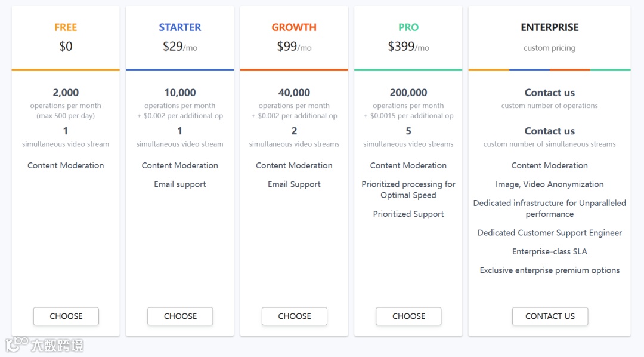Click the orange divider bar under Free
The width and height of the screenshot is (644, 357).
(66, 70)
